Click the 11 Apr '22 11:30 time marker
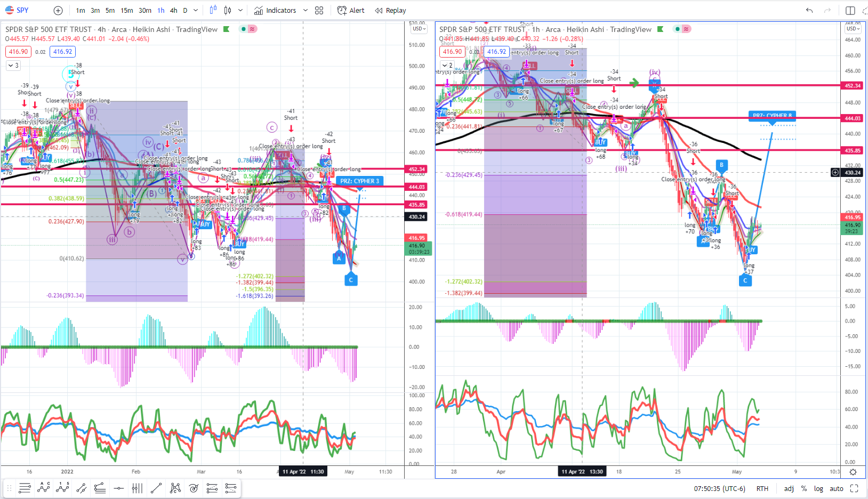This screenshot has width=868, height=499. tap(303, 472)
